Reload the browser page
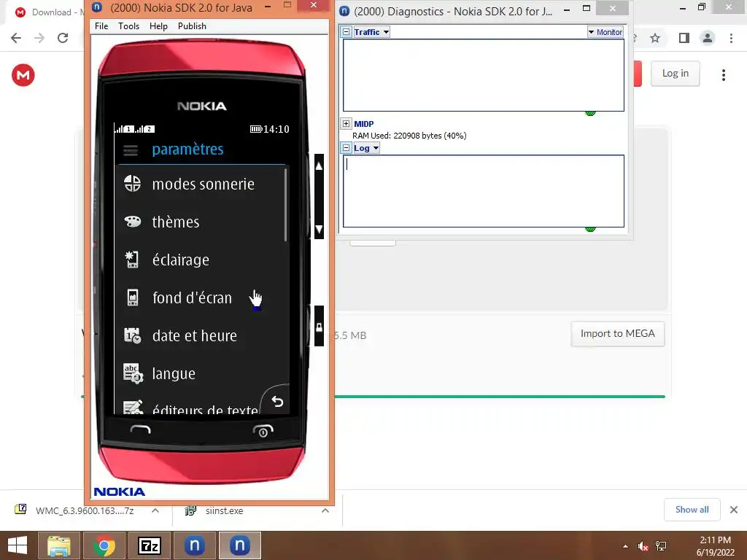Image resolution: width=747 pixels, height=560 pixels. click(63, 38)
